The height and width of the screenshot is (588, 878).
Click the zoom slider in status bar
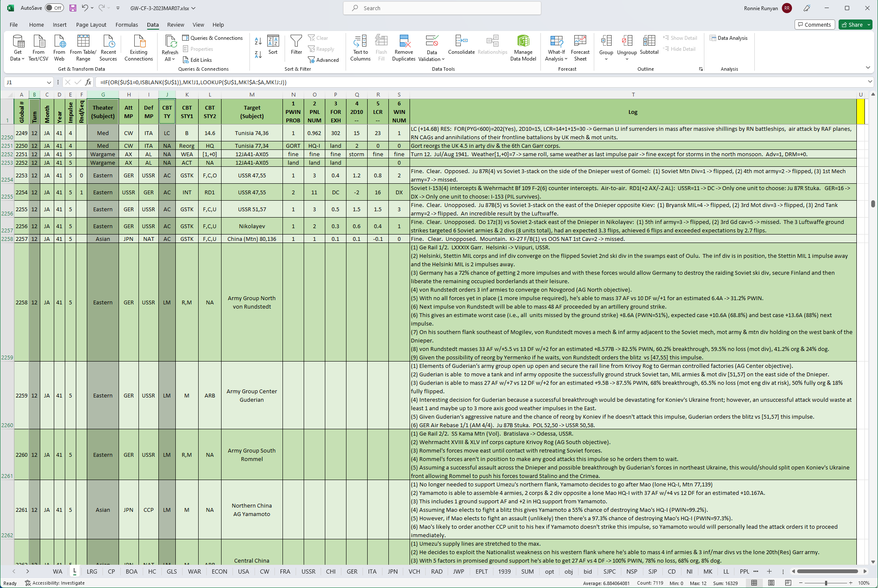[825, 583]
